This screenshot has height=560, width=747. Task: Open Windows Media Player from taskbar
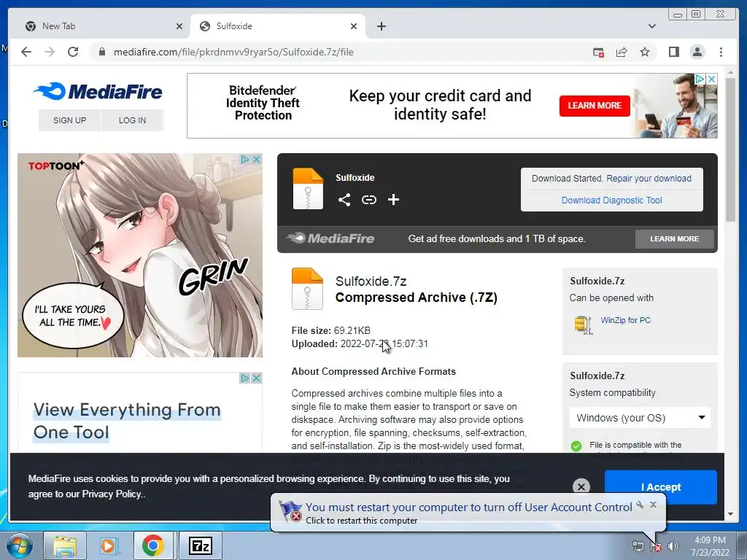(x=109, y=545)
